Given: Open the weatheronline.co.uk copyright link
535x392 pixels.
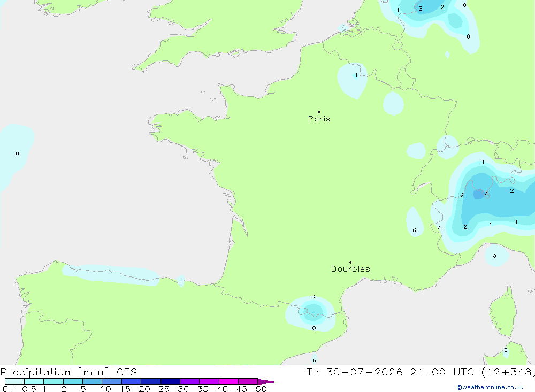Looking at the screenshot, I should 490,387.
